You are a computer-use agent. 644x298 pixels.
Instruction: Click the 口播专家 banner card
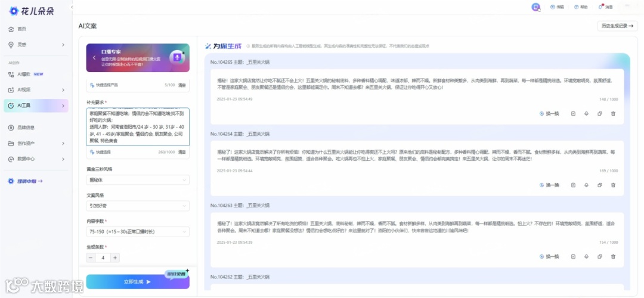click(x=138, y=58)
